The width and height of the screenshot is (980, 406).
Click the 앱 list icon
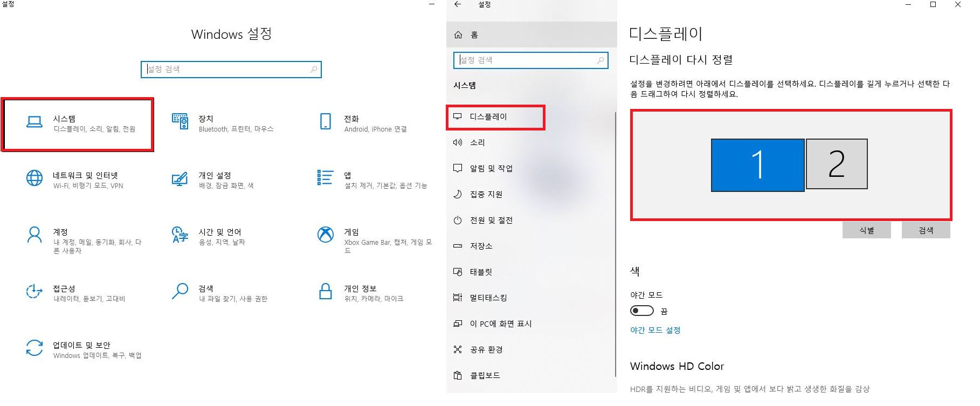pos(325,177)
